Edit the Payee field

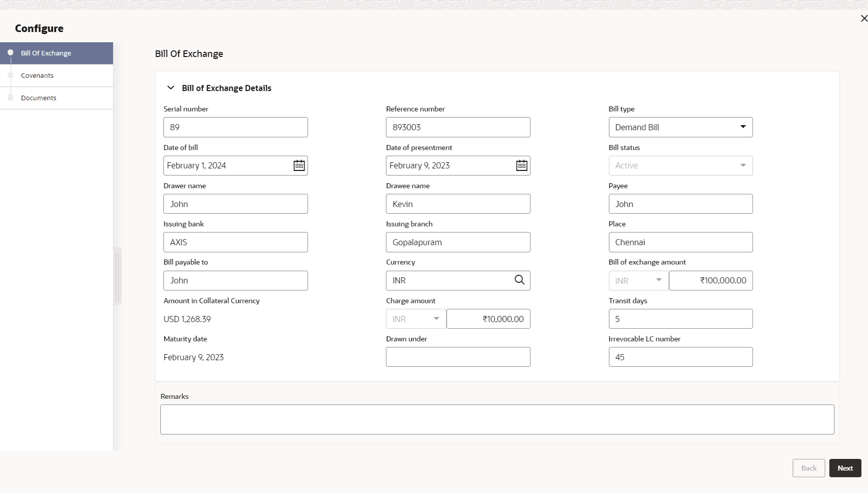point(681,204)
